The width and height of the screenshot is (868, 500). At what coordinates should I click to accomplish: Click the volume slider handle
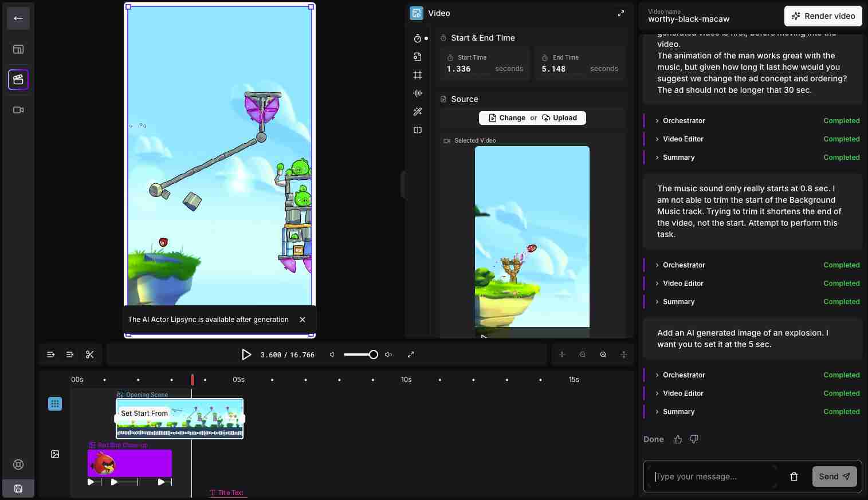pyautogui.click(x=374, y=355)
